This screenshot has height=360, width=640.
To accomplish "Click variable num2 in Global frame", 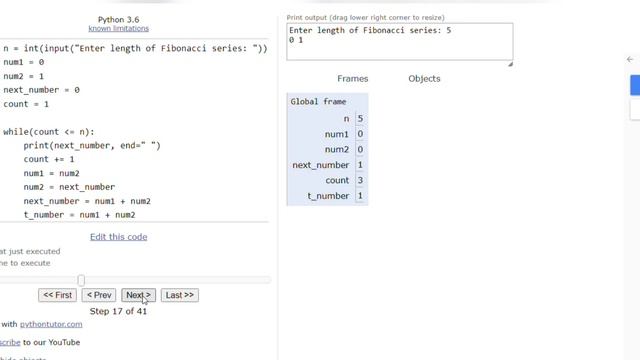I will pos(337,149).
